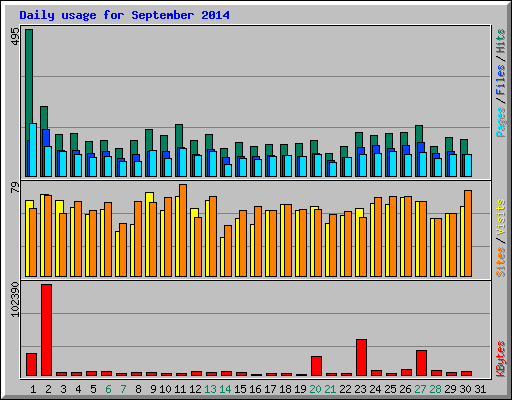This screenshot has height=400, width=512.
Task: Click green weekend day label 13
Action: point(210,389)
